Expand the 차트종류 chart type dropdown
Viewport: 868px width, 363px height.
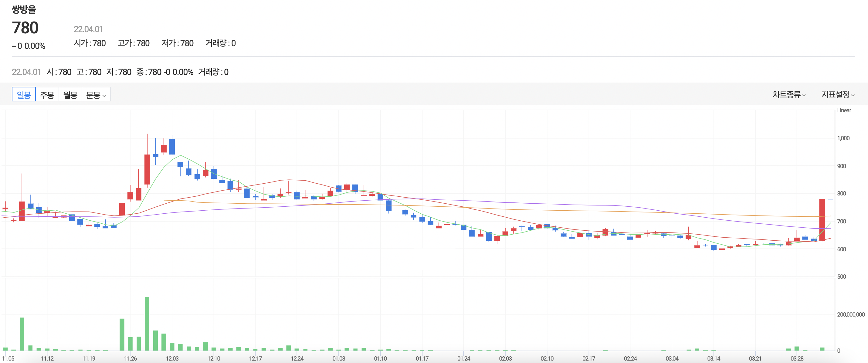click(788, 95)
